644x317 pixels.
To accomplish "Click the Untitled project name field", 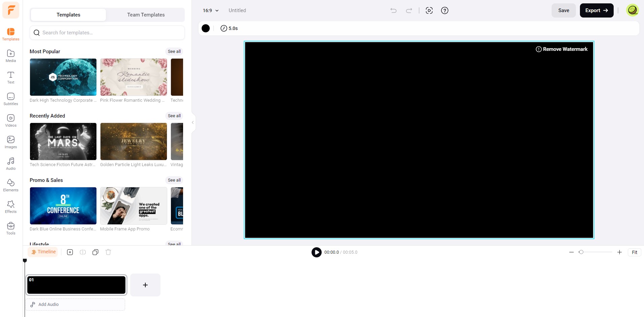I will coord(237,10).
